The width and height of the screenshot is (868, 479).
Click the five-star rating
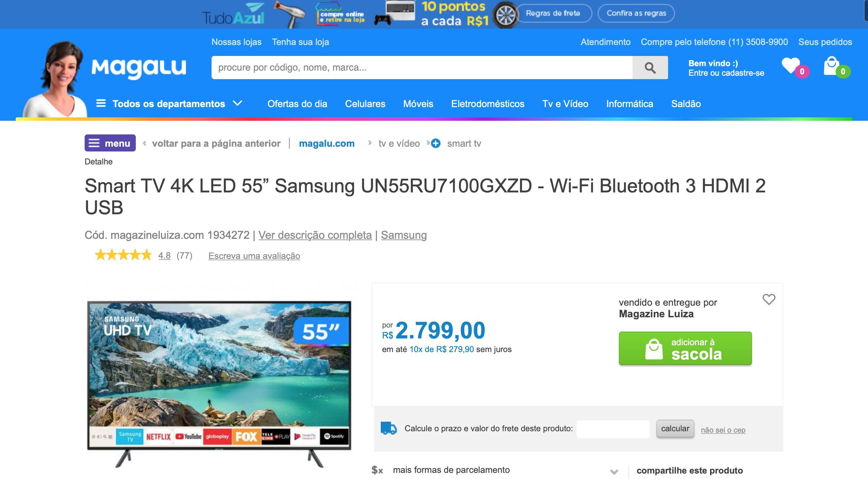123,255
